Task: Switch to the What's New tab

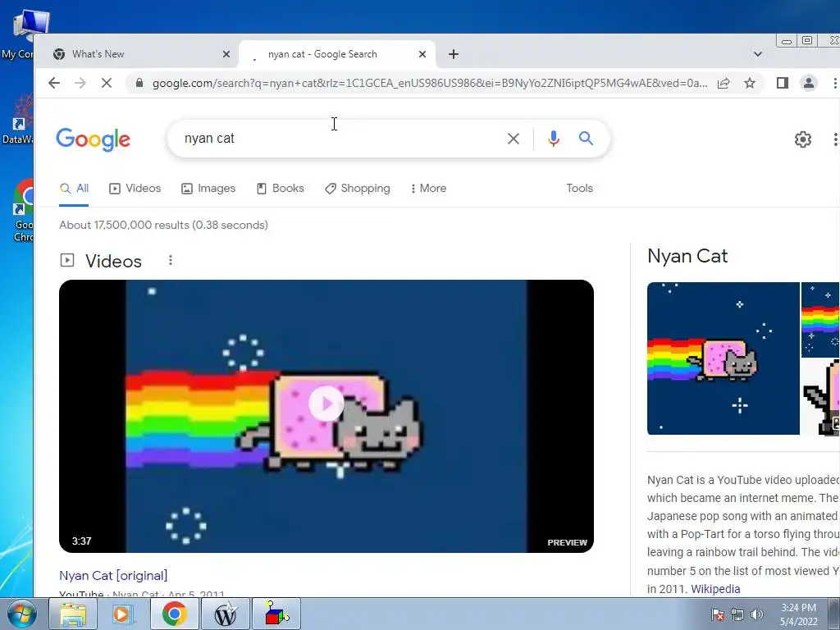Action: pyautogui.click(x=139, y=54)
